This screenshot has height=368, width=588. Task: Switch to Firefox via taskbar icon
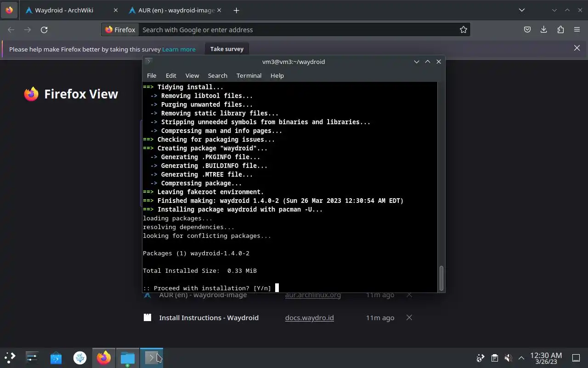pyautogui.click(x=104, y=357)
